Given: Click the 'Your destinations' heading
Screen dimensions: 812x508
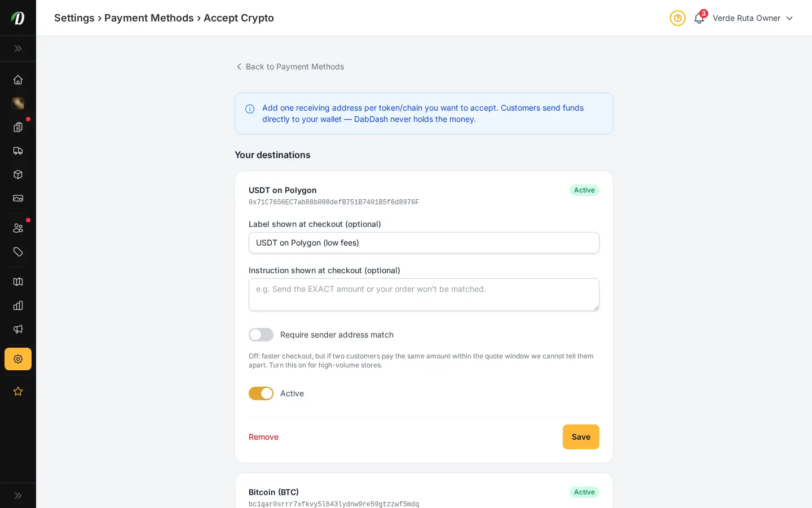Looking at the screenshot, I should coord(272,155).
